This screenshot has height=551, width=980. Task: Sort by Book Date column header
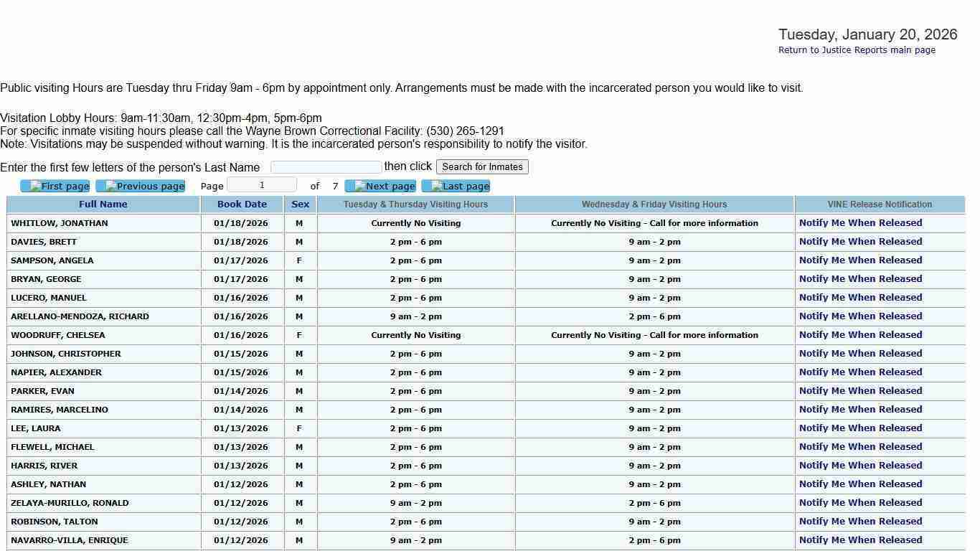coord(242,204)
